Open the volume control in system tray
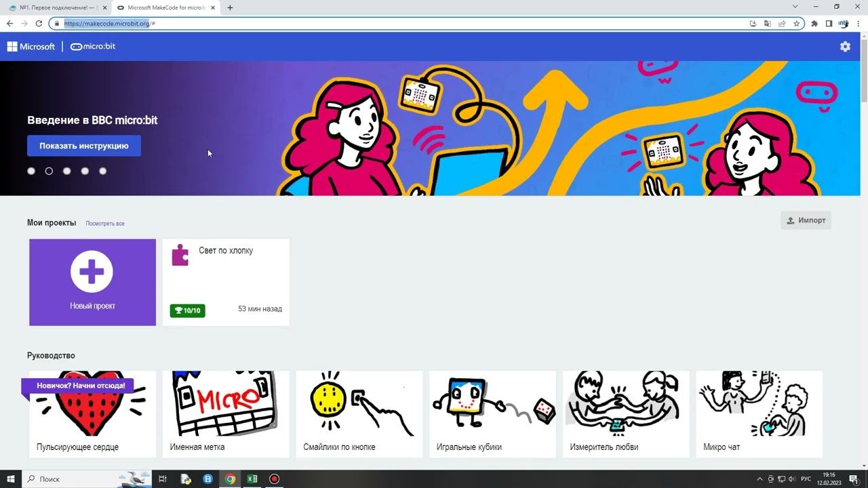Viewport: 868px width, 488px height. (791, 479)
